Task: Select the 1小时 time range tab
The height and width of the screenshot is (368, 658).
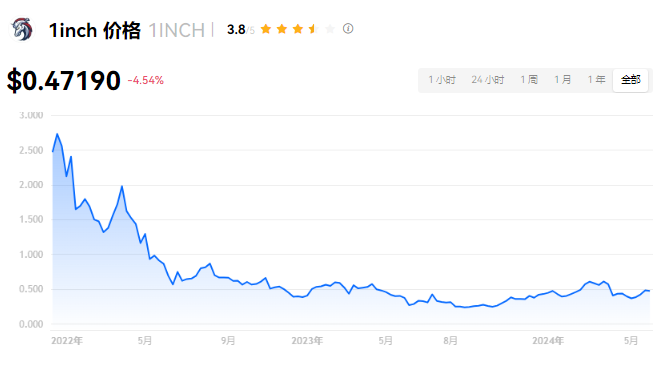Action: click(442, 80)
